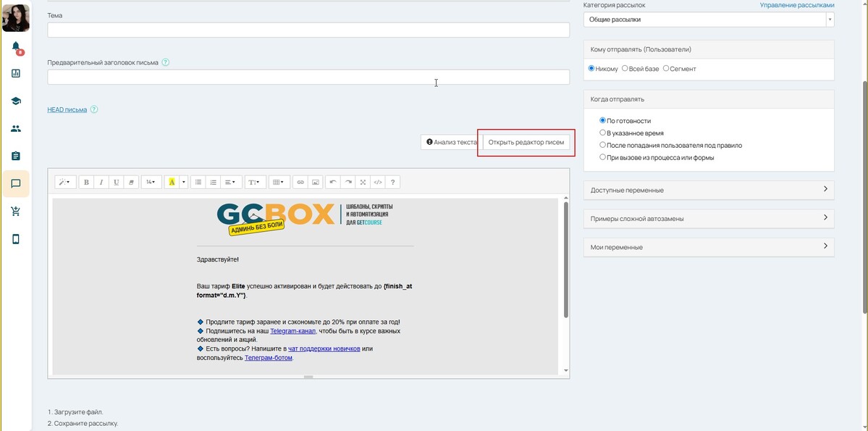Click the 'Тема' subject input field
Viewport: 868px width, 431px height.
tap(308, 30)
